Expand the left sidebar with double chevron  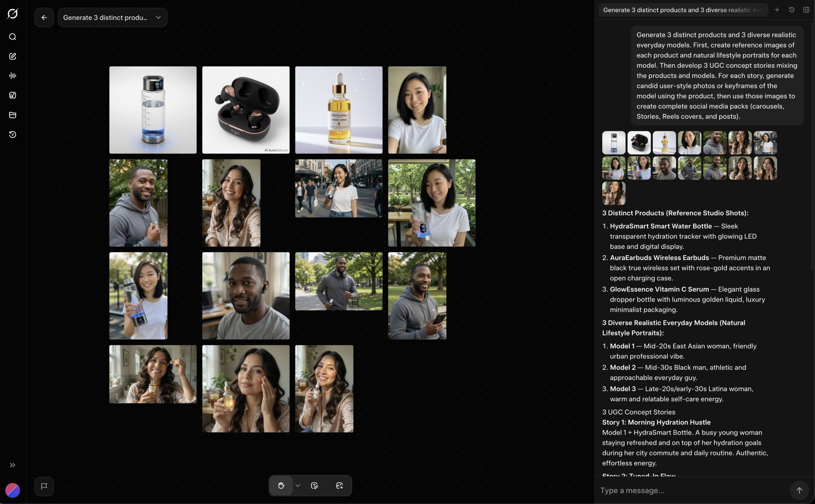[12, 465]
